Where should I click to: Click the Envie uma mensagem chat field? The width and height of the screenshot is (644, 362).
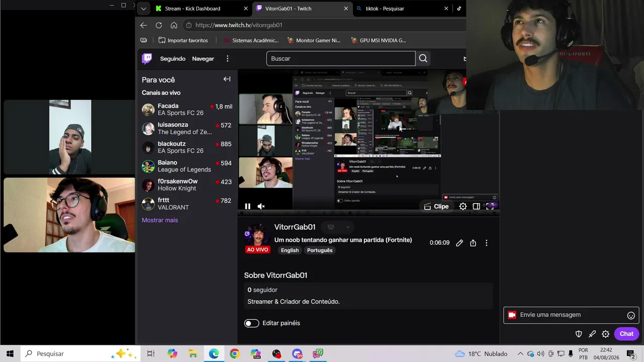571,315
